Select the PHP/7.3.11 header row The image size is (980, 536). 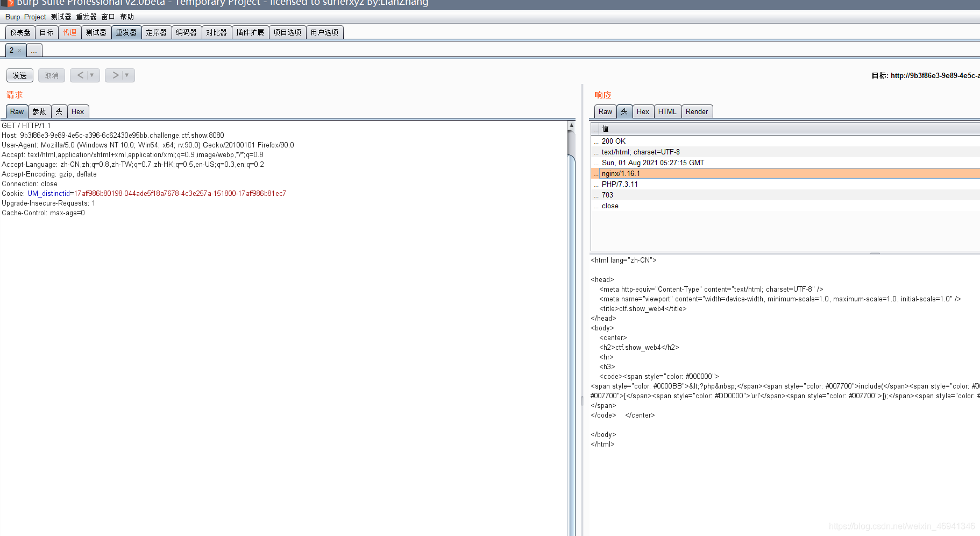785,184
